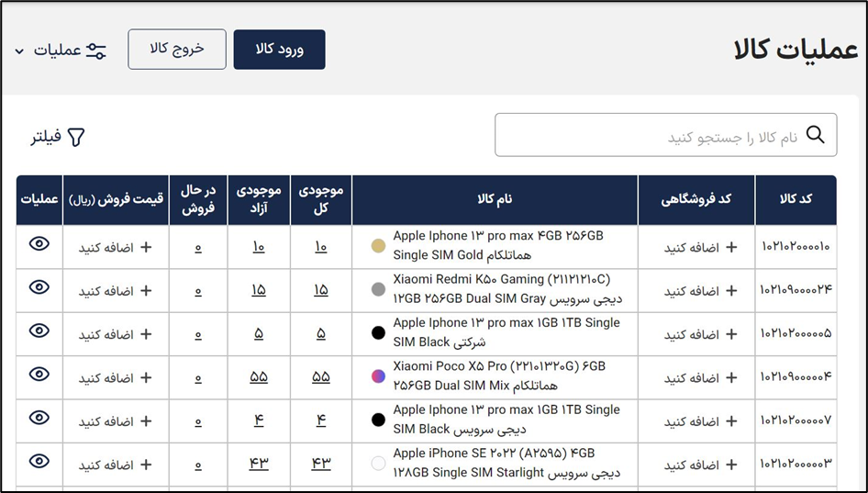View details of product 10210200005
This screenshot has height=493, width=868.
(39, 331)
